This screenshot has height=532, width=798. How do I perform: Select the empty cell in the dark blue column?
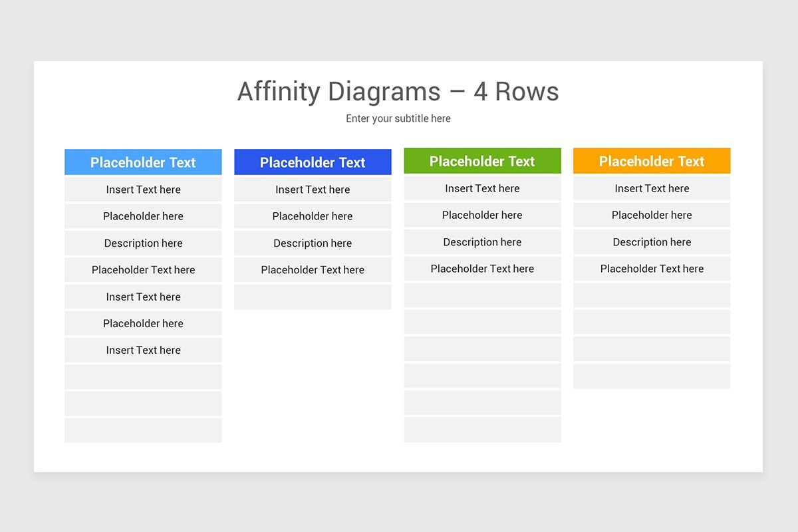tap(313, 297)
